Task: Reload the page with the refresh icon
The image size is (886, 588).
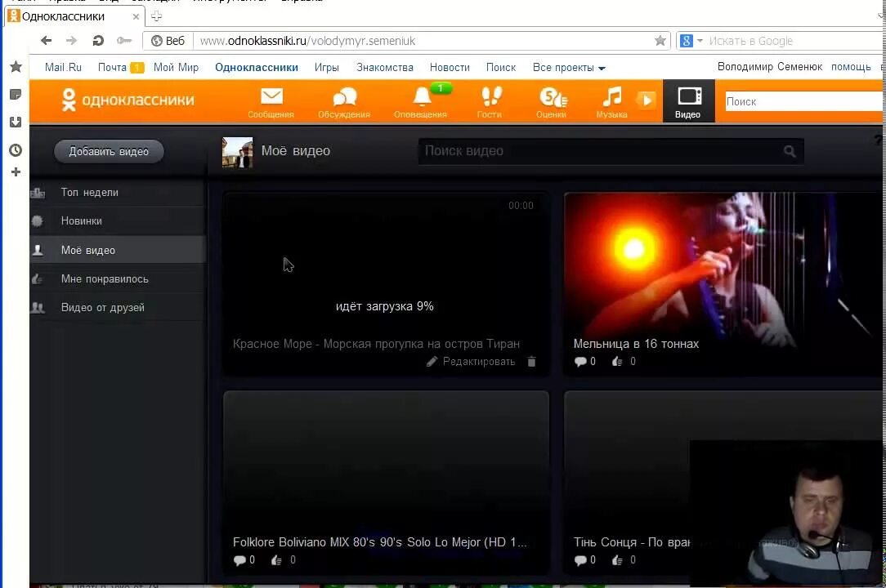Action: click(98, 41)
